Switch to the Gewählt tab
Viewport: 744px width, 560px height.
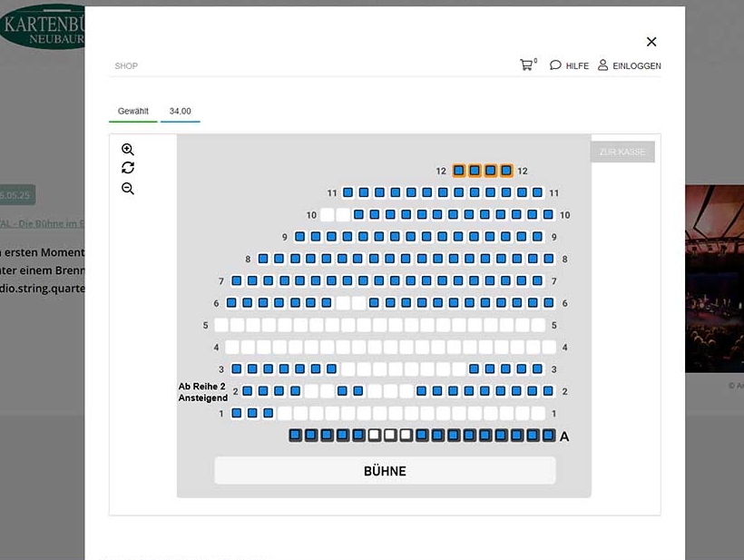[x=133, y=112]
